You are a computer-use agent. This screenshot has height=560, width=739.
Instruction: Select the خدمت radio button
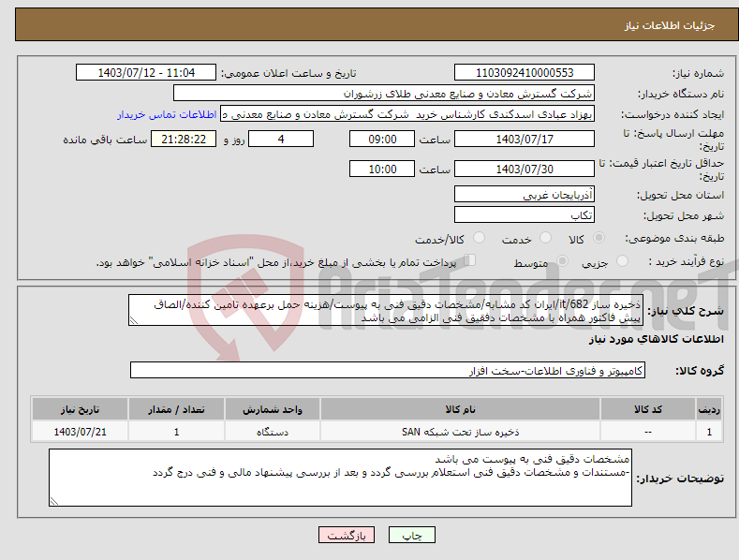545,238
